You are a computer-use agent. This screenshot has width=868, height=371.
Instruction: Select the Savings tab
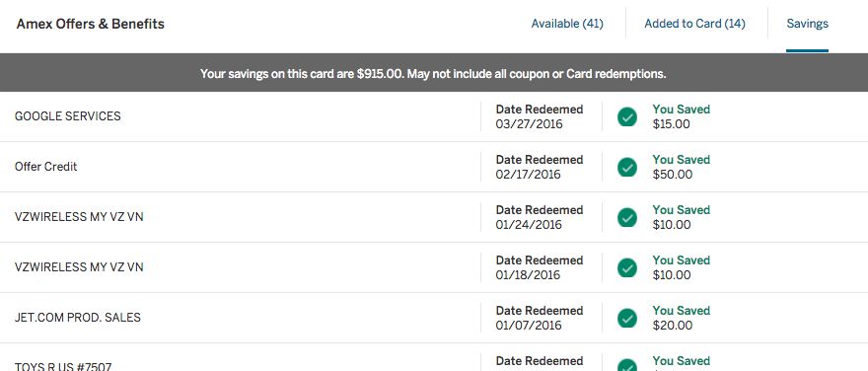click(x=807, y=24)
